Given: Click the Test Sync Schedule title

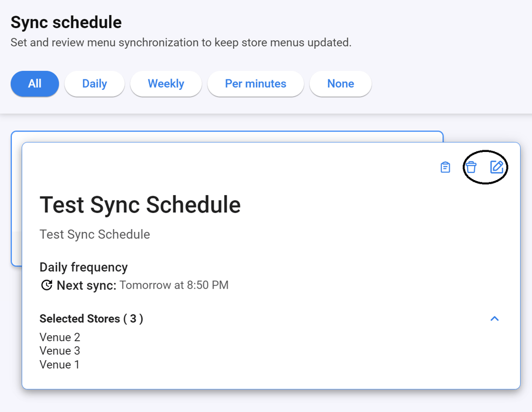Looking at the screenshot, I should (x=140, y=205).
